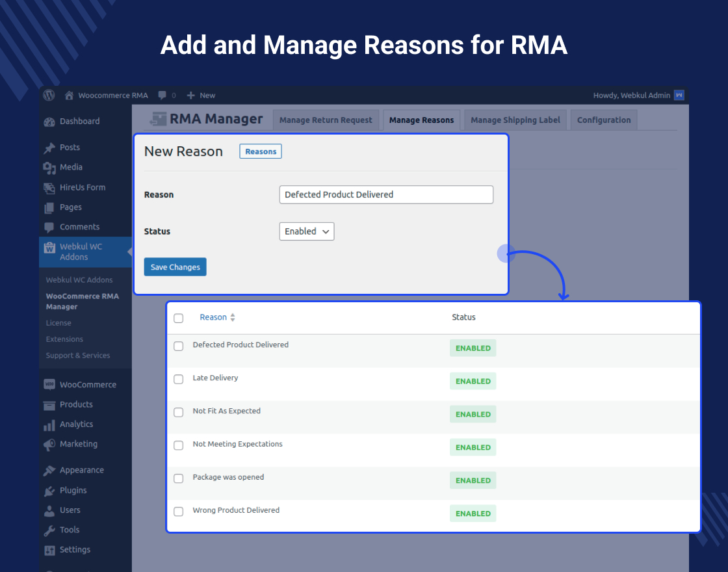Switch to the Manage Reasons tab

pos(421,120)
